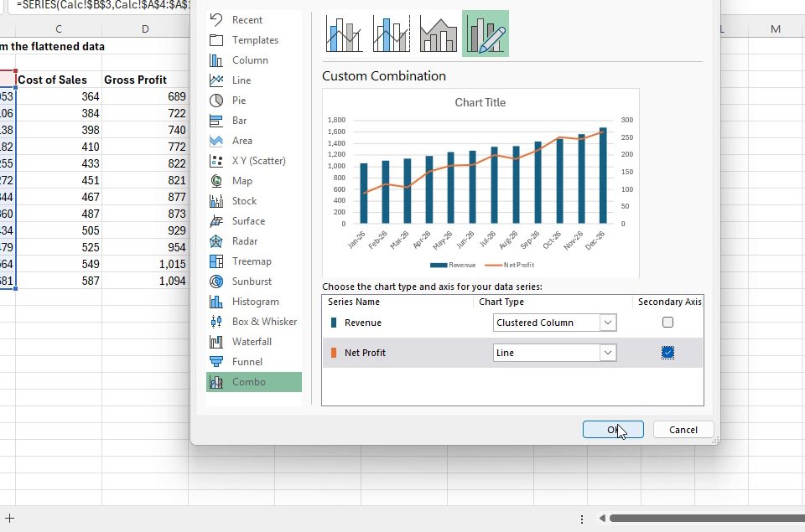Pick the Histogram chart category
This screenshot has height=532, width=805.
(x=253, y=301)
